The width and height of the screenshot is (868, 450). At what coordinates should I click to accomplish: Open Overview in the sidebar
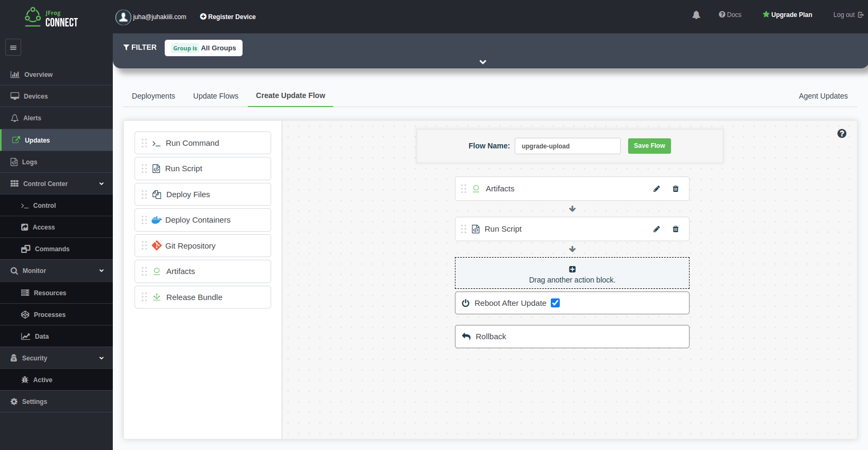[56, 75]
